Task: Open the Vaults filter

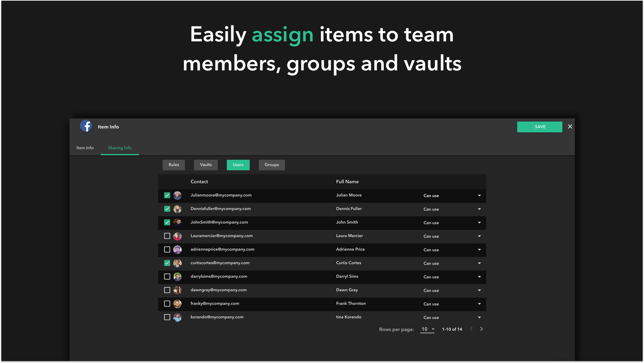Action: [x=205, y=164]
